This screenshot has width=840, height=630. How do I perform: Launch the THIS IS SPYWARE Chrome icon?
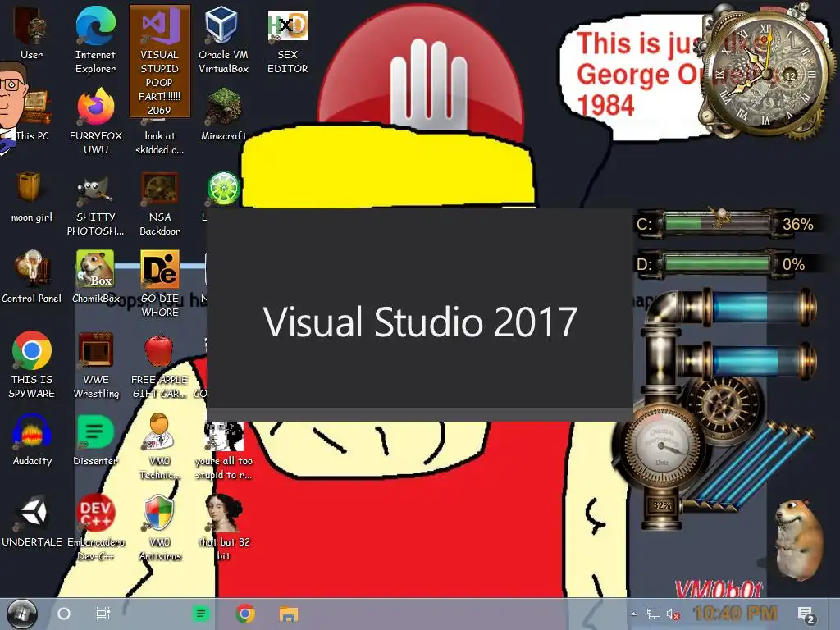pyautogui.click(x=32, y=365)
